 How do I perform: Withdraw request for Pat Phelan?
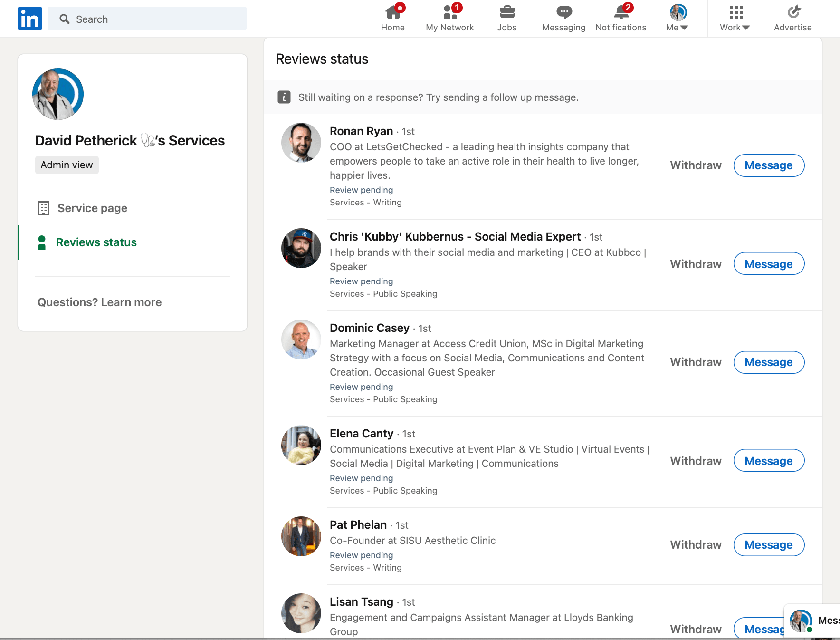click(696, 545)
